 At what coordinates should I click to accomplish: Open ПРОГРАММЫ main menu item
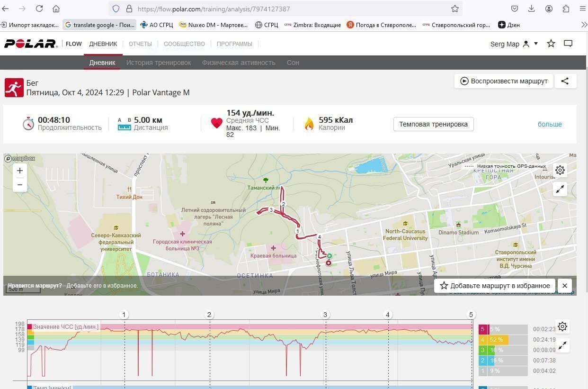click(x=234, y=44)
